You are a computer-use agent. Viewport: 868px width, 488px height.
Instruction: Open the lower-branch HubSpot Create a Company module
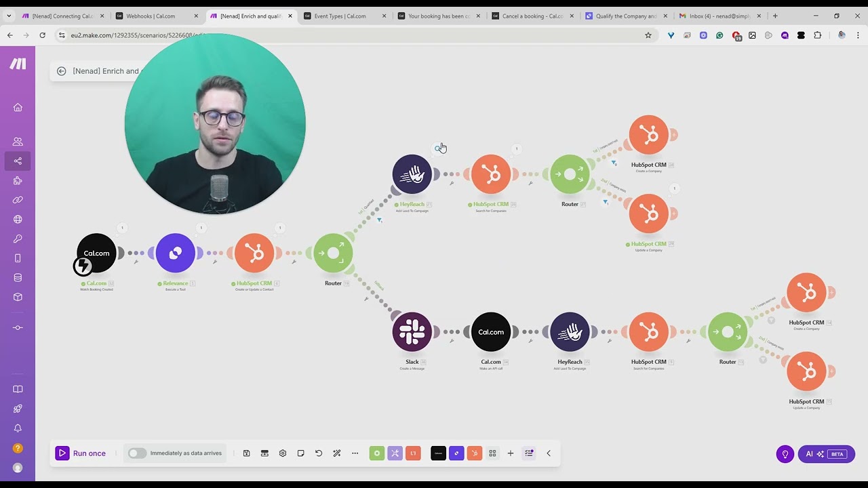(x=806, y=293)
